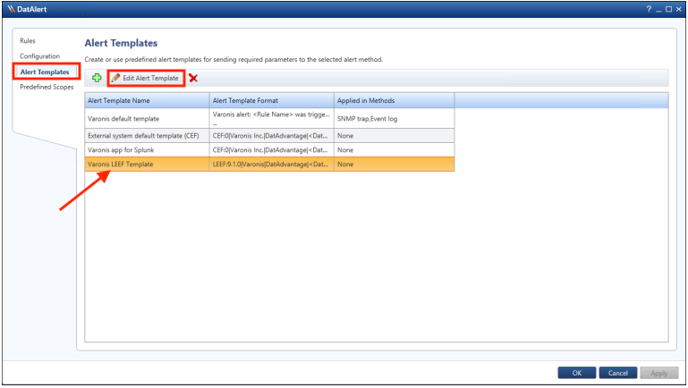This screenshot has height=388, width=688.
Task: Select the Varonis app for Splunk row
Action: (269, 150)
